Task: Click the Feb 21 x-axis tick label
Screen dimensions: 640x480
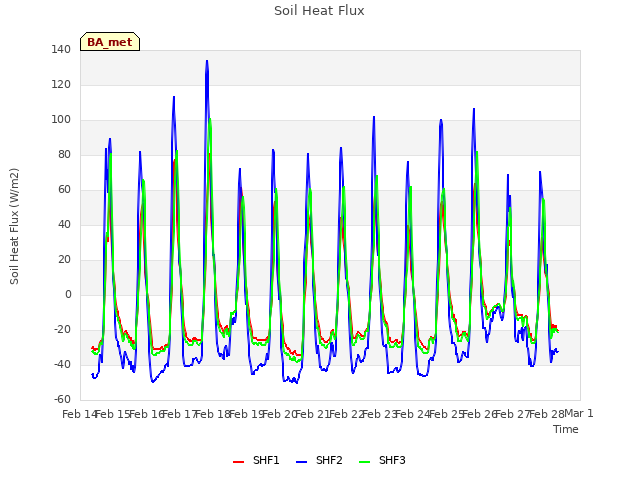Action: [312, 414]
